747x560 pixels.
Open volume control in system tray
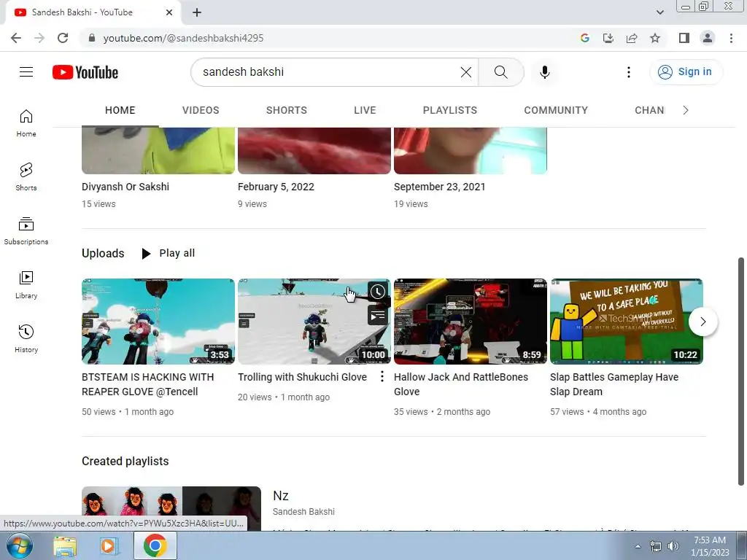pyautogui.click(x=673, y=546)
